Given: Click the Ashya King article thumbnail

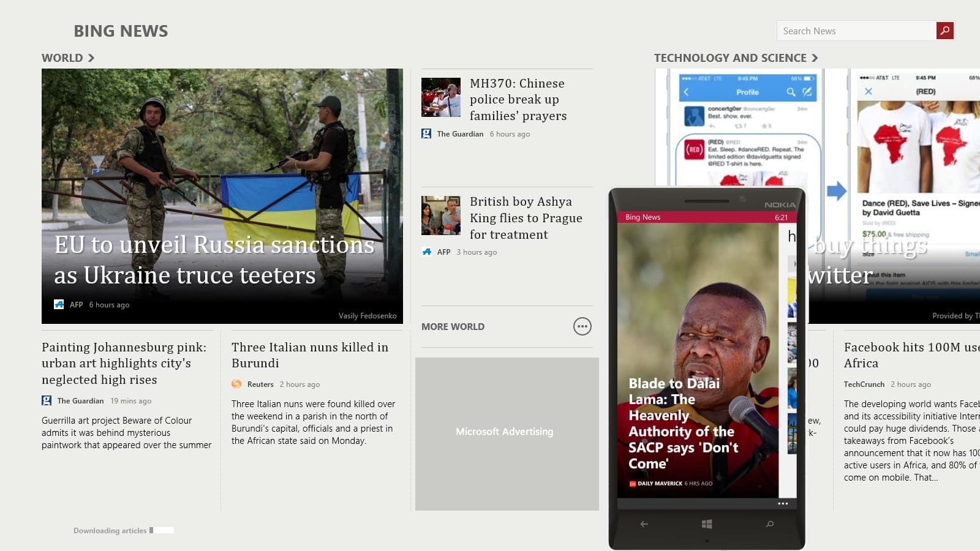Looking at the screenshot, I should tap(441, 216).
